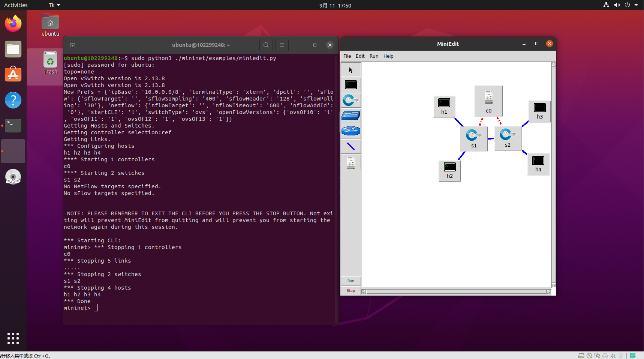Viewport: 644px width, 359px height.
Task: Open Ubuntu Software from the dock
Action: (13, 75)
